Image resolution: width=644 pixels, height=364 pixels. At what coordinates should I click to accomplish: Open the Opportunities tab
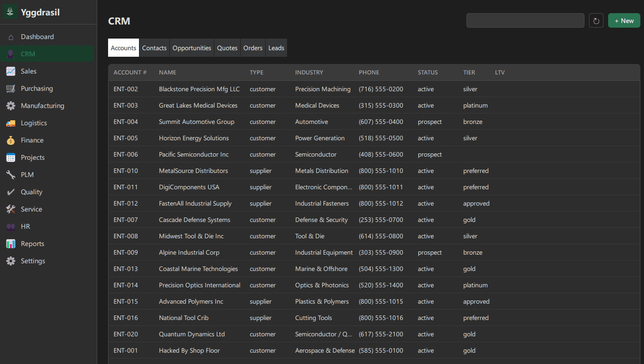[x=191, y=48]
